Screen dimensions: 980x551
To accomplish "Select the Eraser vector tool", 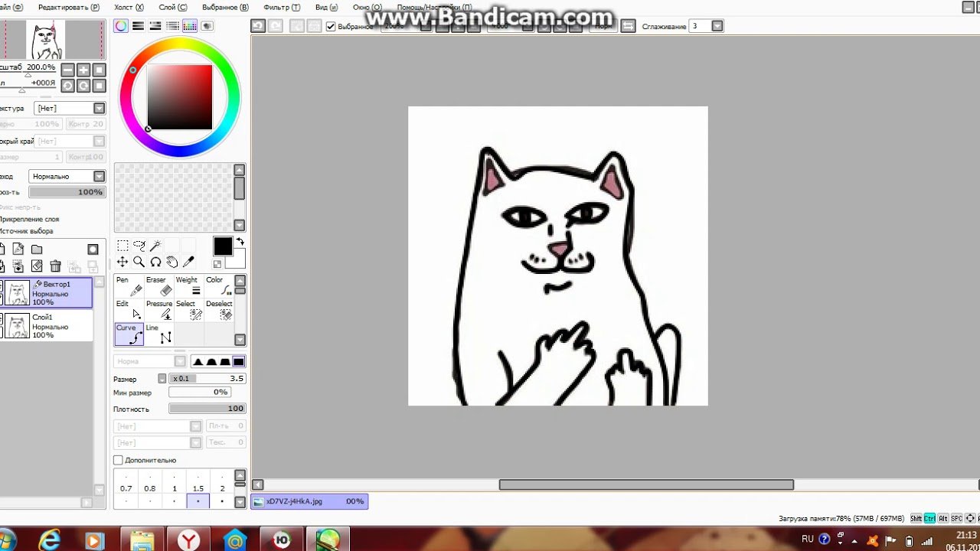I will [159, 285].
